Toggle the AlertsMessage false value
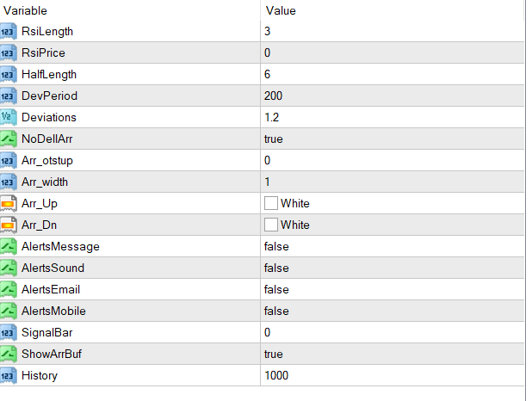This screenshot has height=401, width=532. tap(276, 247)
